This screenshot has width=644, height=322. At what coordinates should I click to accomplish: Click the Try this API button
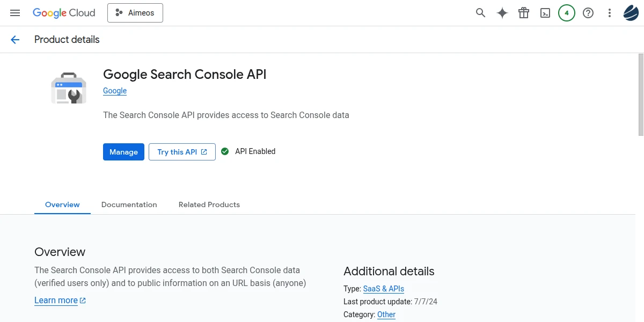coord(182,152)
